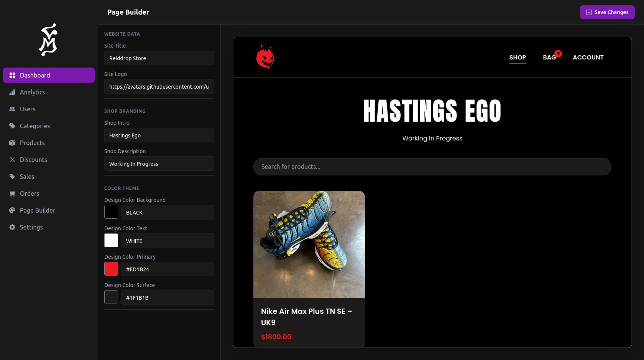Click the dark surface color swatch
644x360 pixels.
click(x=111, y=297)
